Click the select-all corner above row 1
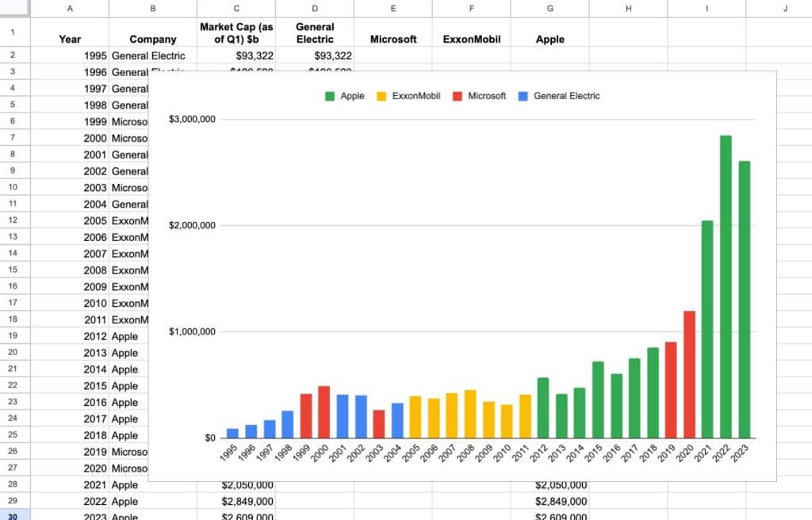 15,8
